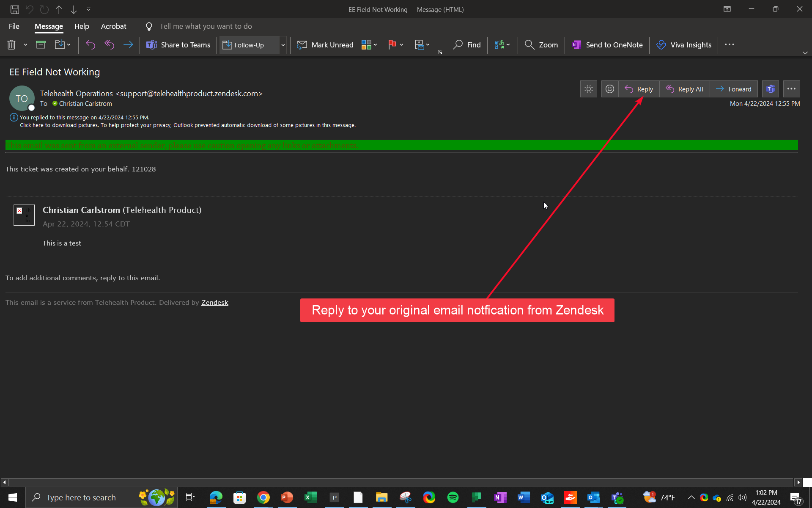
Task: Follow the Zendesk link in the footer
Action: point(215,302)
